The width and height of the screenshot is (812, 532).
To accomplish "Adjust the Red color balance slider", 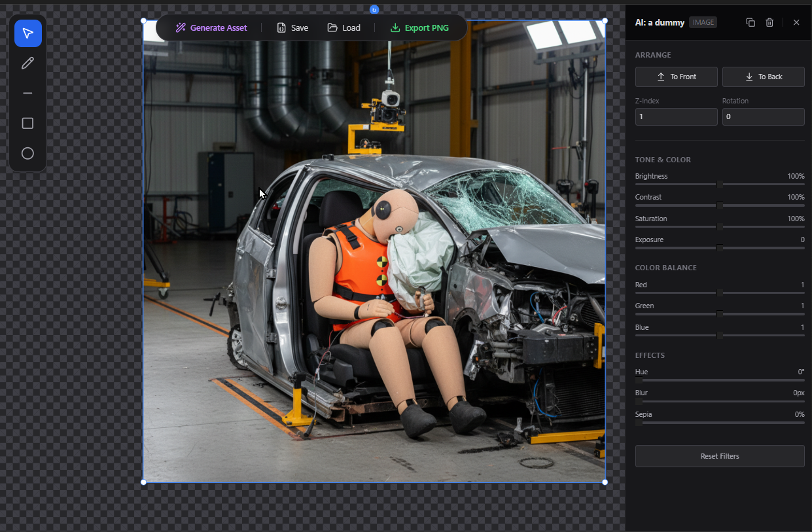I will [720, 293].
